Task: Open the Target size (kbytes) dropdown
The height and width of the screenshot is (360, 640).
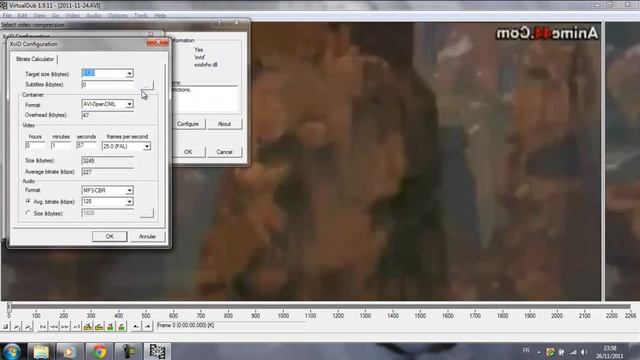Action: point(129,73)
